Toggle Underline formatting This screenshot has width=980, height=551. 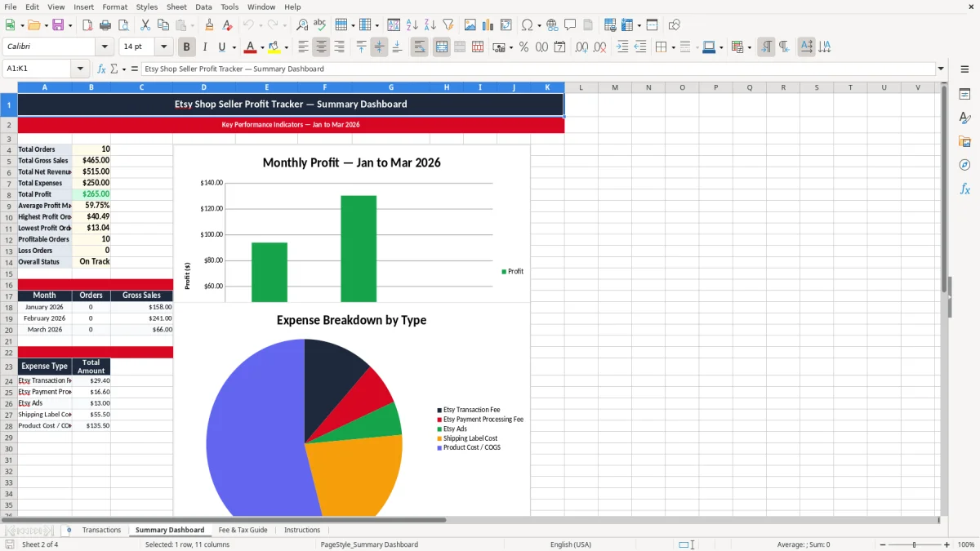(x=221, y=47)
